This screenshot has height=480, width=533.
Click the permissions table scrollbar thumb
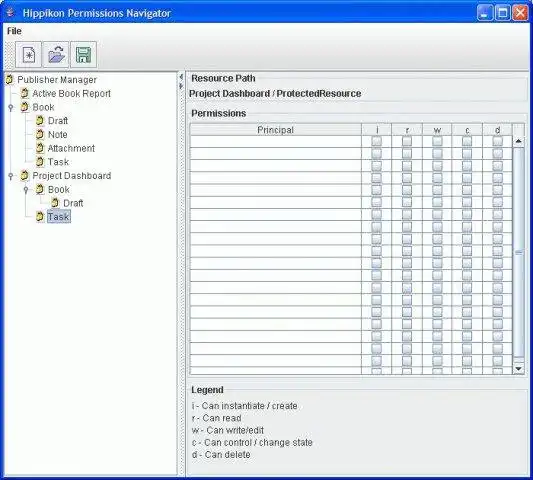[519, 252]
